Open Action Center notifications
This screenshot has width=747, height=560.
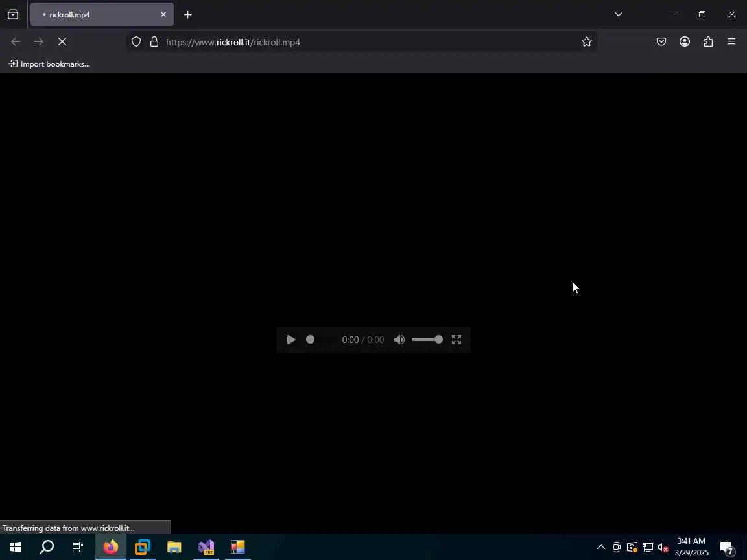pos(726,547)
